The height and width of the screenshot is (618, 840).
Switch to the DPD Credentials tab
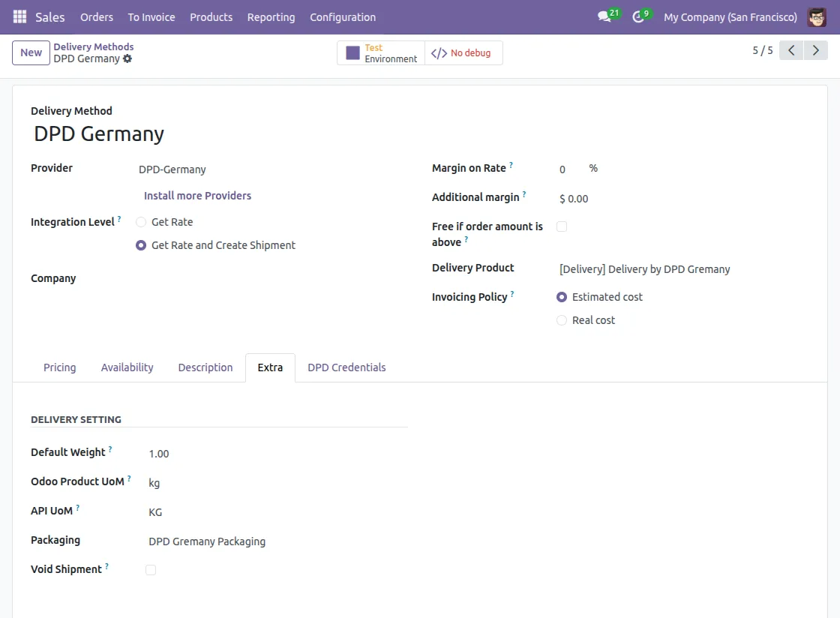pos(346,367)
